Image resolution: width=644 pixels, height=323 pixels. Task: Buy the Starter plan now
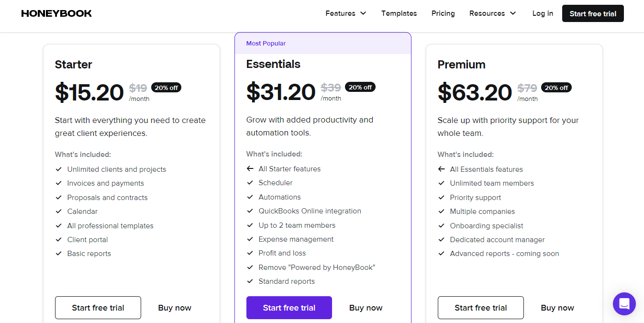pyautogui.click(x=175, y=308)
